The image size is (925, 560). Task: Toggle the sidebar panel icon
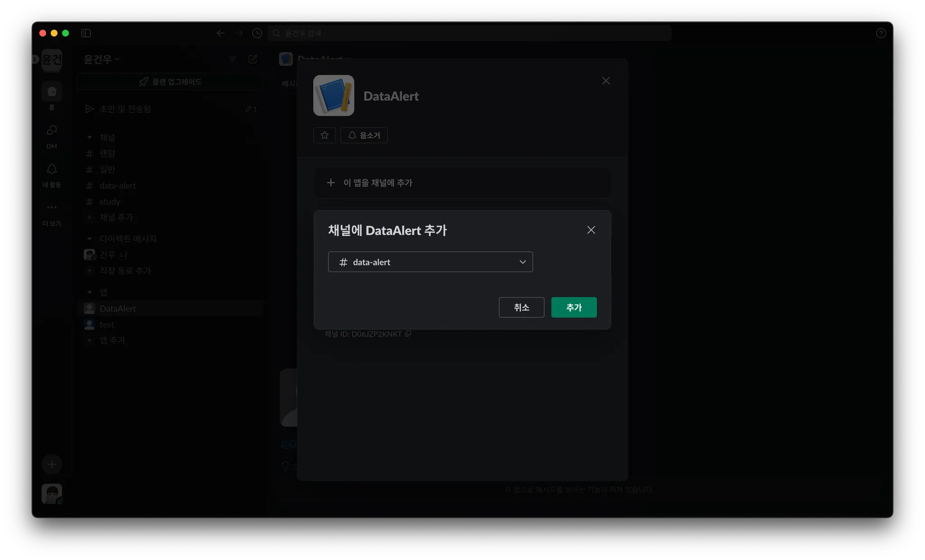click(86, 33)
